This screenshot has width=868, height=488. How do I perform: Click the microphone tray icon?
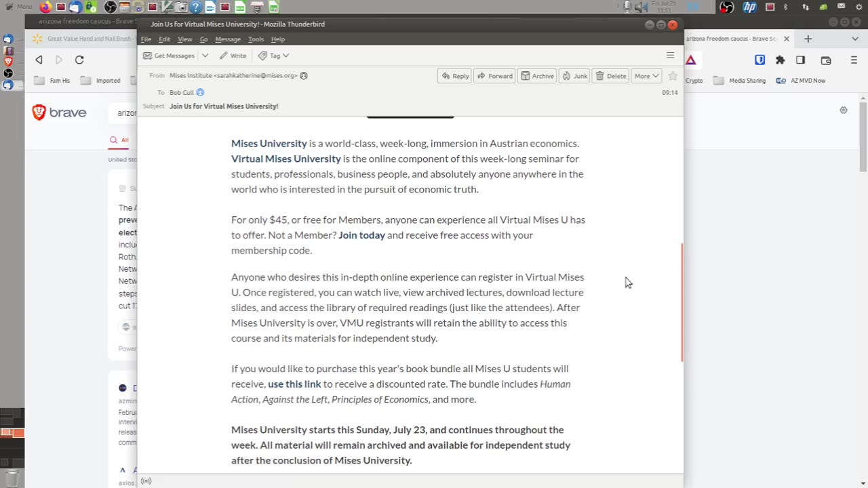coord(627,7)
